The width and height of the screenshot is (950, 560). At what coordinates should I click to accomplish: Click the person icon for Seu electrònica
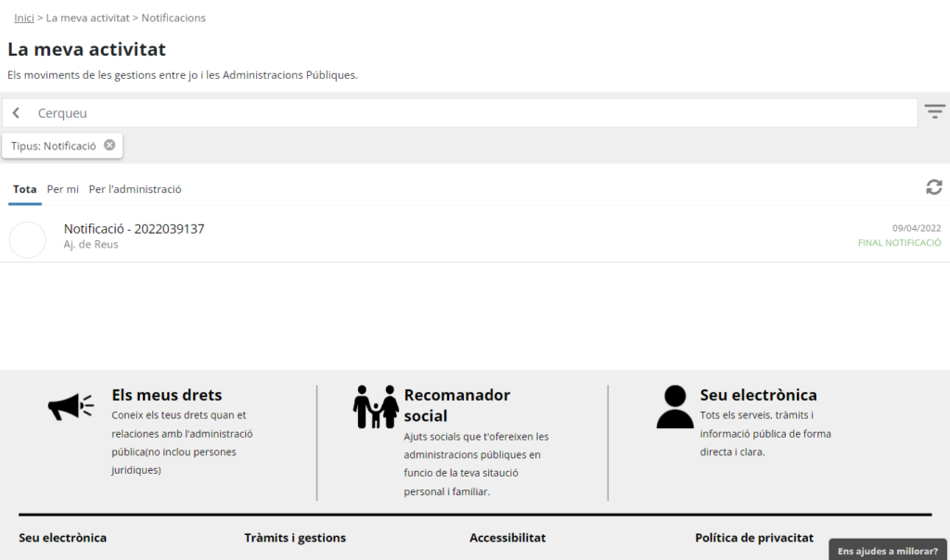[x=674, y=407]
